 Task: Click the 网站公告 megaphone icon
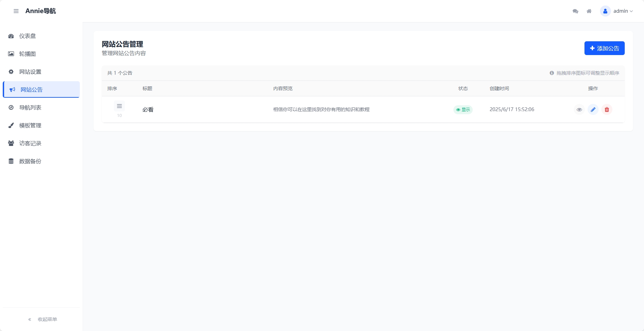(x=12, y=89)
